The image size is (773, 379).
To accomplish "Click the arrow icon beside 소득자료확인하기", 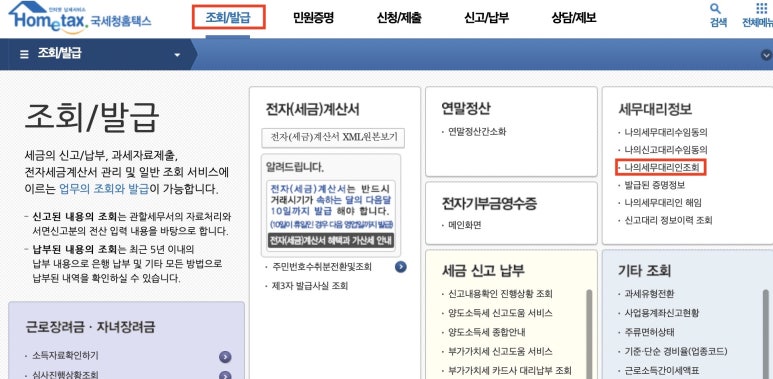I will coord(225,357).
